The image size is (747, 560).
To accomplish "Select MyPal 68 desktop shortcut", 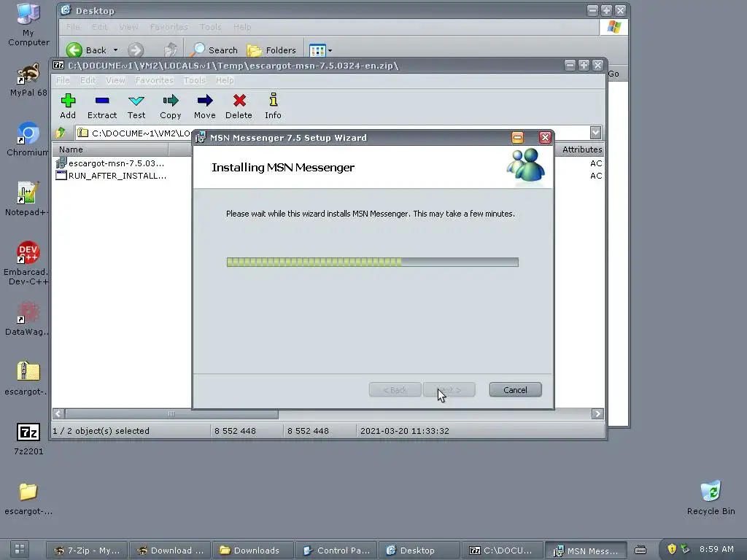I will coord(28,80).
